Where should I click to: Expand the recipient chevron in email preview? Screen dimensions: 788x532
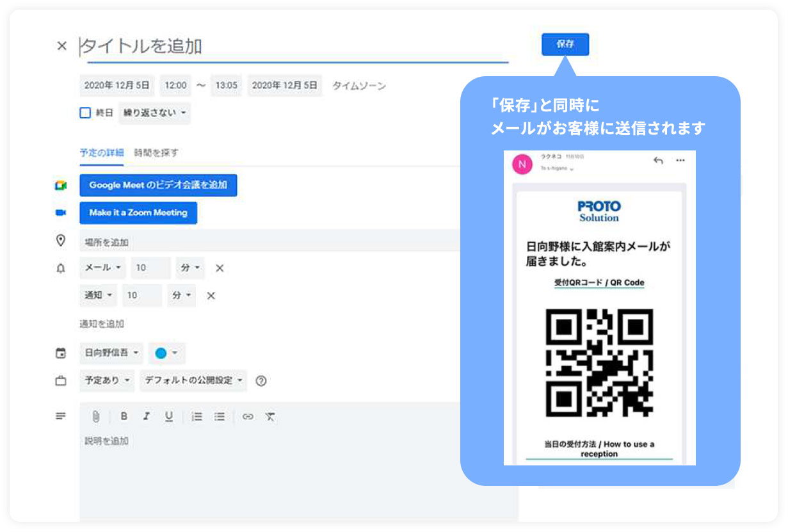(x=572, y=169)
